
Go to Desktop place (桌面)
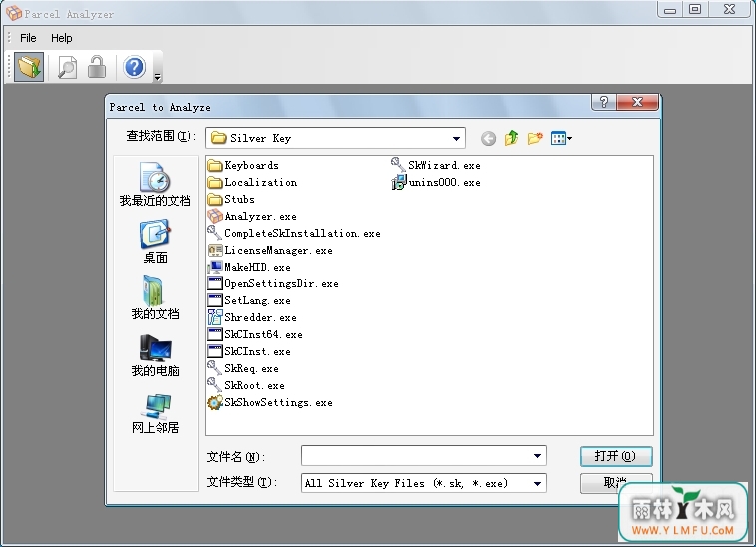pos(155,241)
